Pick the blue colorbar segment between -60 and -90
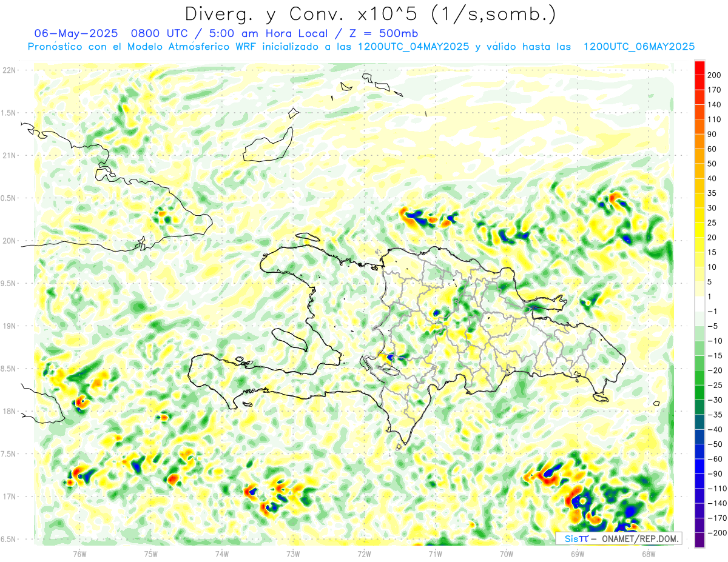 pos(700,466)
